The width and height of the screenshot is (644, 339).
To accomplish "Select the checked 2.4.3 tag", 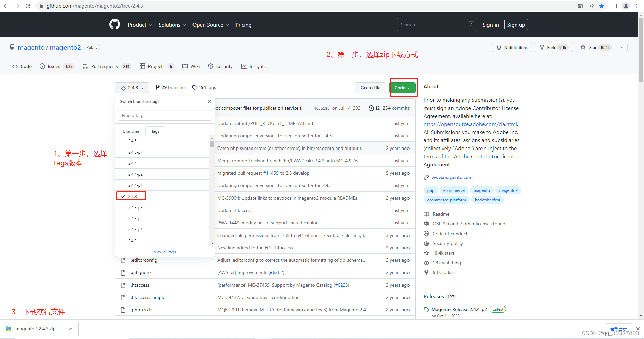I will click(x=162, y=196).
